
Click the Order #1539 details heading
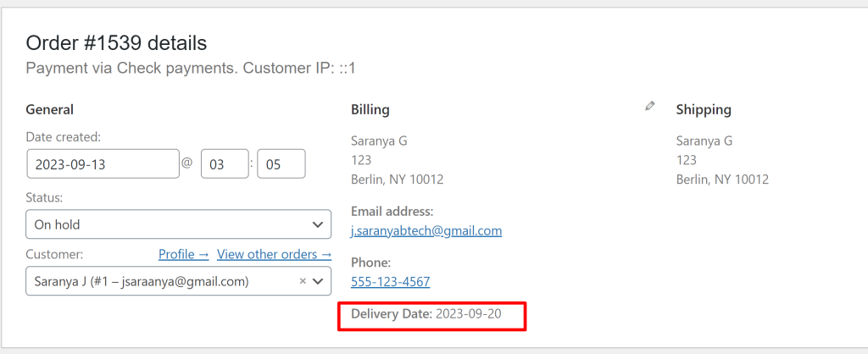(x=116, y=43)
